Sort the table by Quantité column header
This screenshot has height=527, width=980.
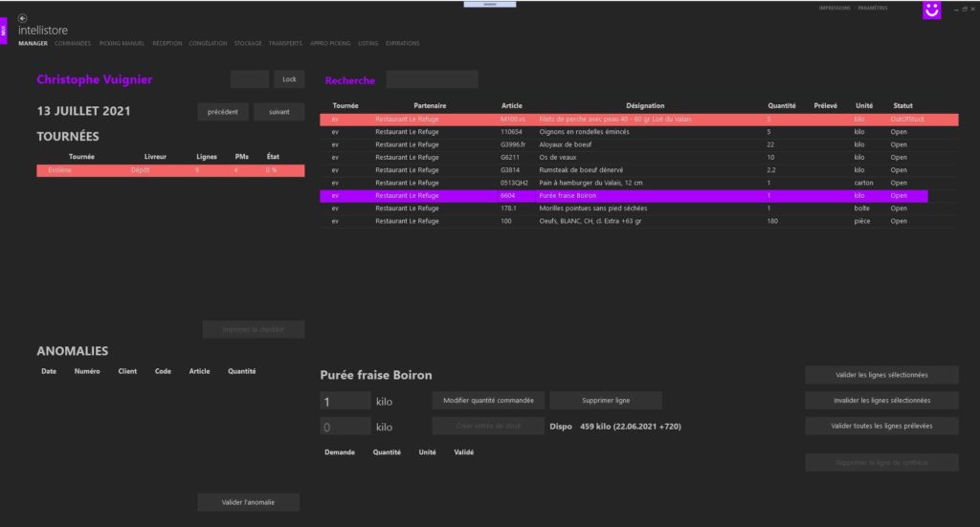[781, 105]
